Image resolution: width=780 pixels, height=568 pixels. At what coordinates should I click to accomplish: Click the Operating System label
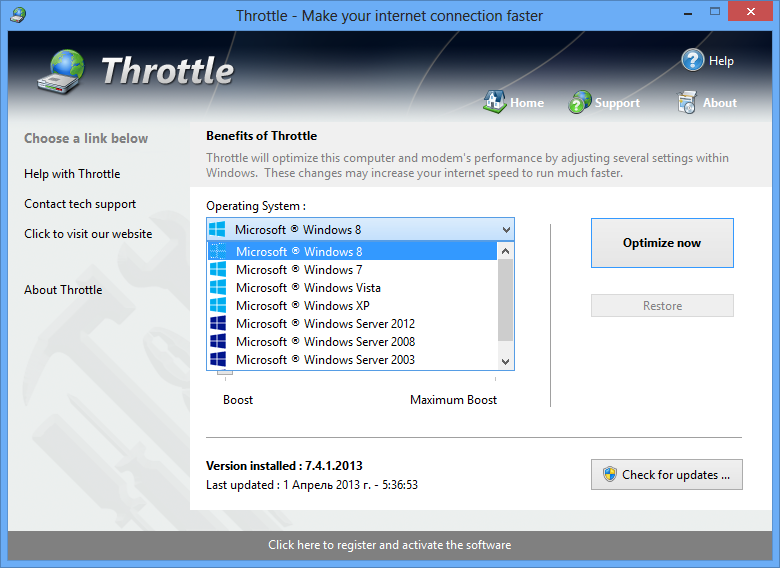point(256,206)
